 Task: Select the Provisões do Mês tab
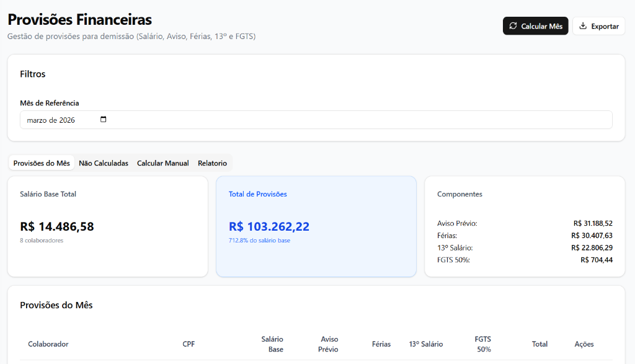point(42,163)
